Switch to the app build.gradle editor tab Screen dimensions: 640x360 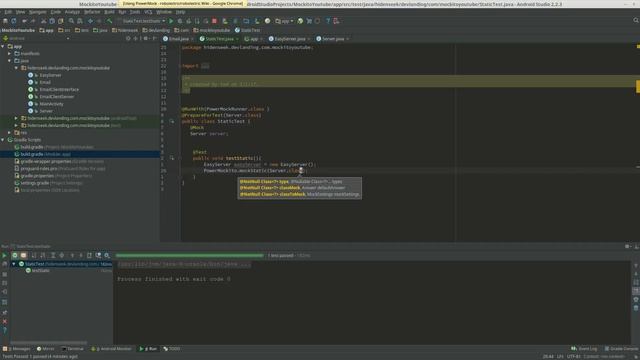(x=253, y=39)
